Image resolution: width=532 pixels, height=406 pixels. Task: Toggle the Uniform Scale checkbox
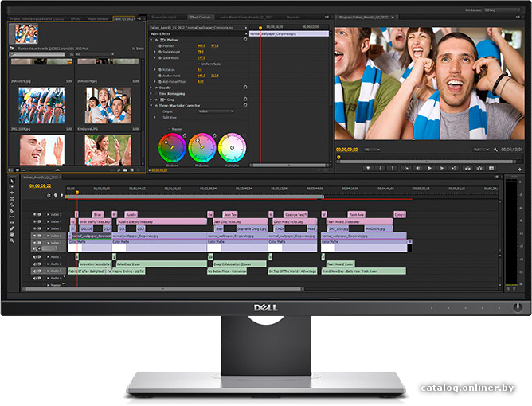point(199,64)
